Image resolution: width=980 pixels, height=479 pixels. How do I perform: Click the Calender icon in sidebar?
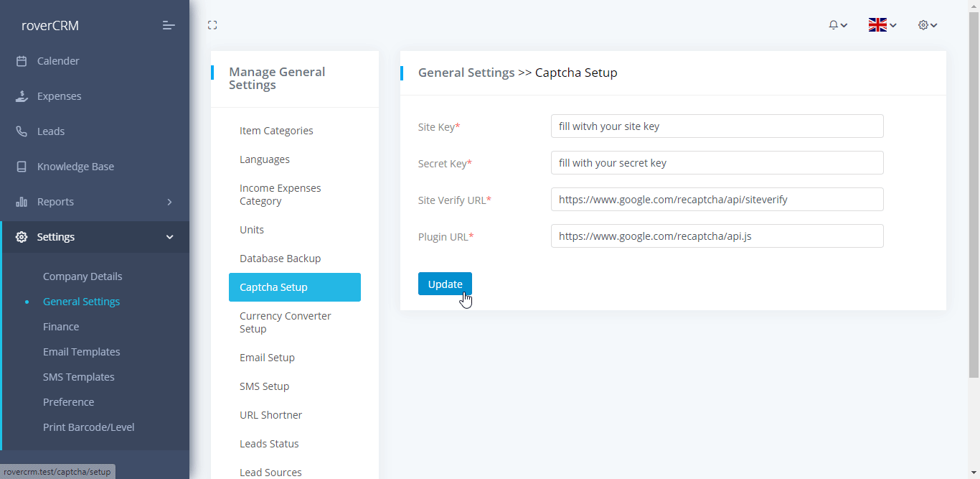[x=22, y=61]
